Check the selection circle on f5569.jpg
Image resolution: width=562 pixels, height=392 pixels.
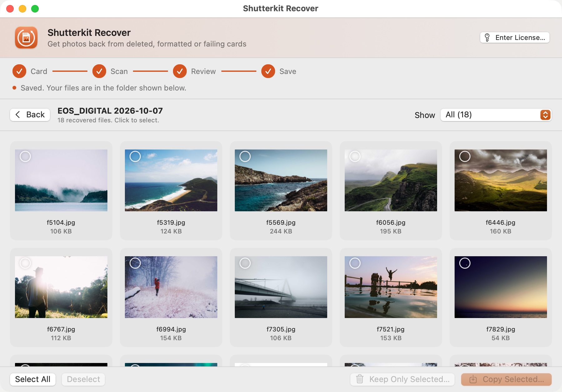tap(245, 156)
